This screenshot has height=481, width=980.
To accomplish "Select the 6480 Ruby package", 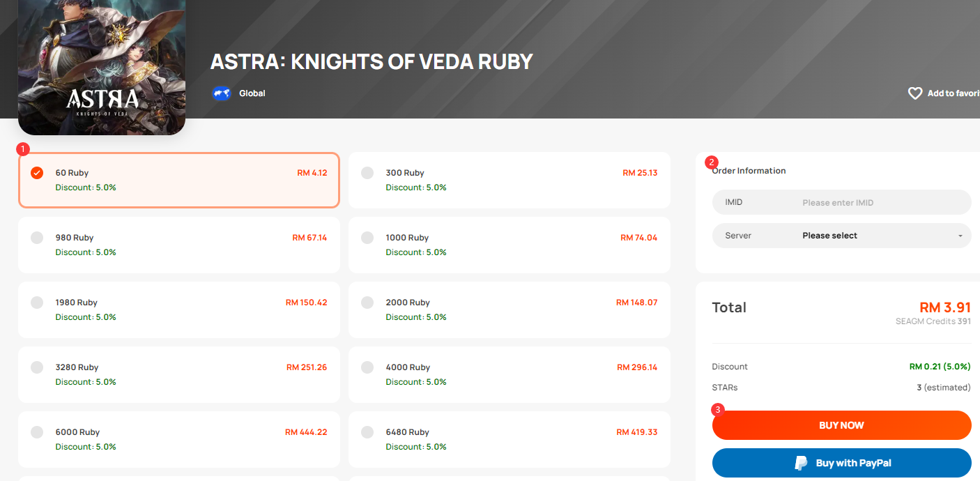I will pyautogui.click(x=510, y=439).
